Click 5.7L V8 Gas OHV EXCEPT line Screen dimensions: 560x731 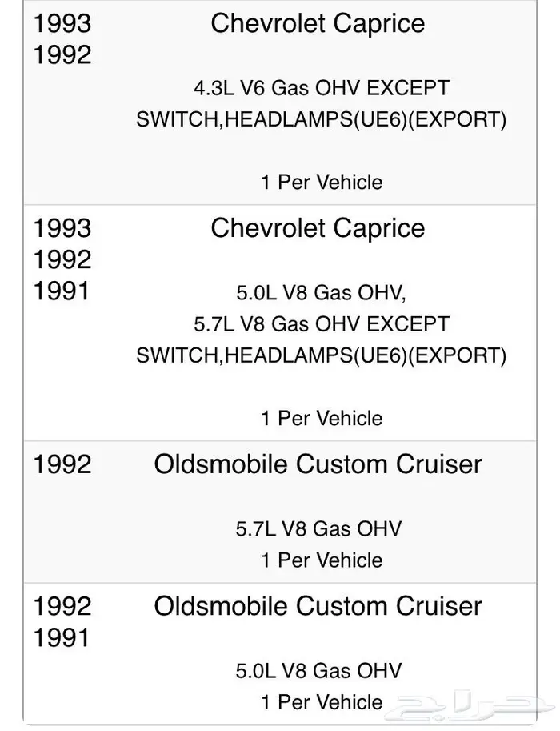pos(322,324)
